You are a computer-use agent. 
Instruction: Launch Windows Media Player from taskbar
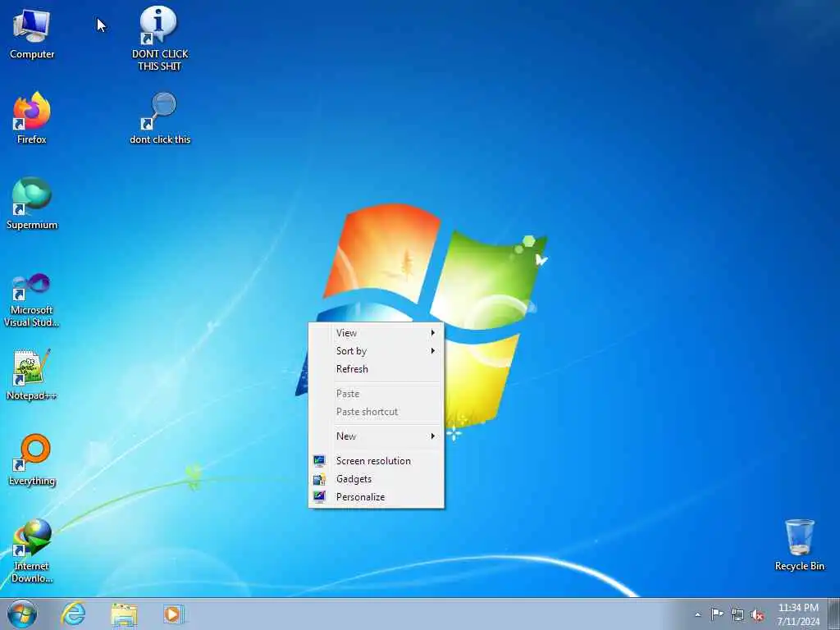coord(173,614)
